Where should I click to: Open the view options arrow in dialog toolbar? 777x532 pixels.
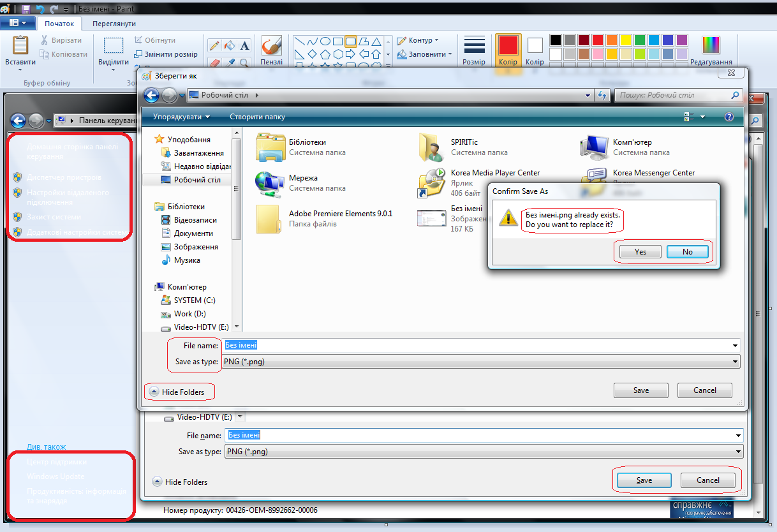703,117
